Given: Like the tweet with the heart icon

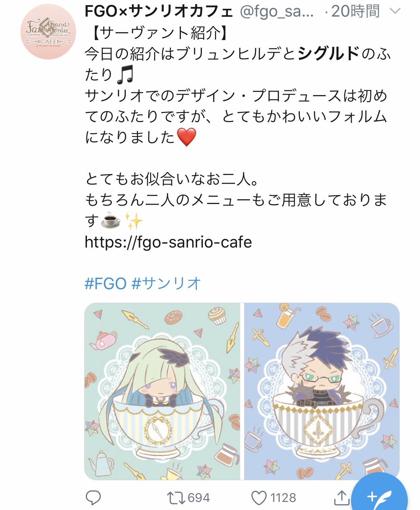Looking at the screenshot, I should click(259, 498).
